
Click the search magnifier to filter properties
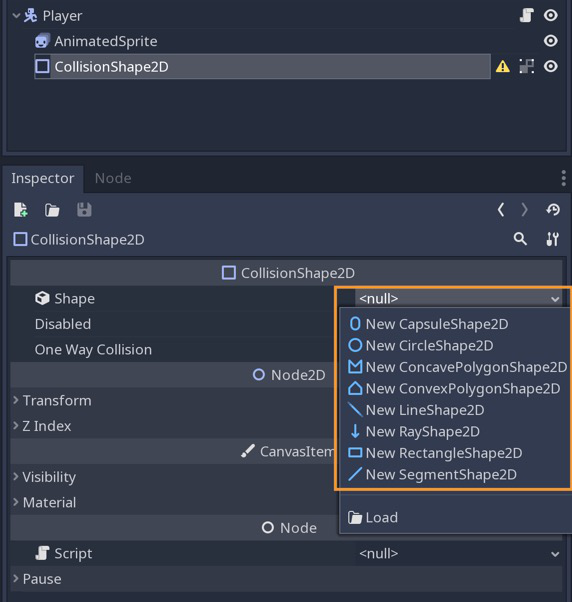[x=520, y=239]
